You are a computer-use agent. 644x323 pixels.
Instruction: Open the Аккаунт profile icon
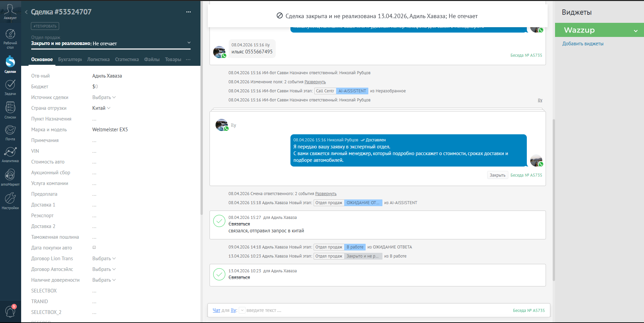coord(10,12)
